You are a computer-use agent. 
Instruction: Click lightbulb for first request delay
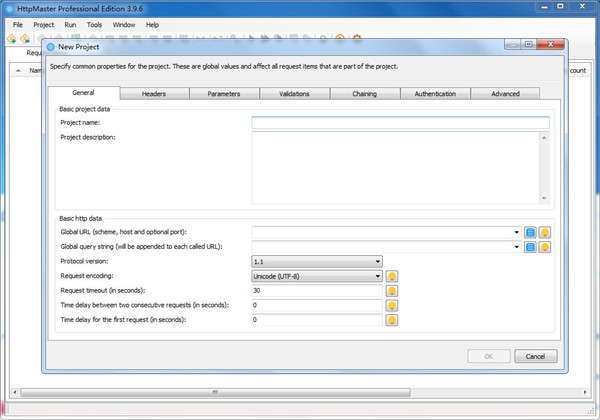(392, 320)
